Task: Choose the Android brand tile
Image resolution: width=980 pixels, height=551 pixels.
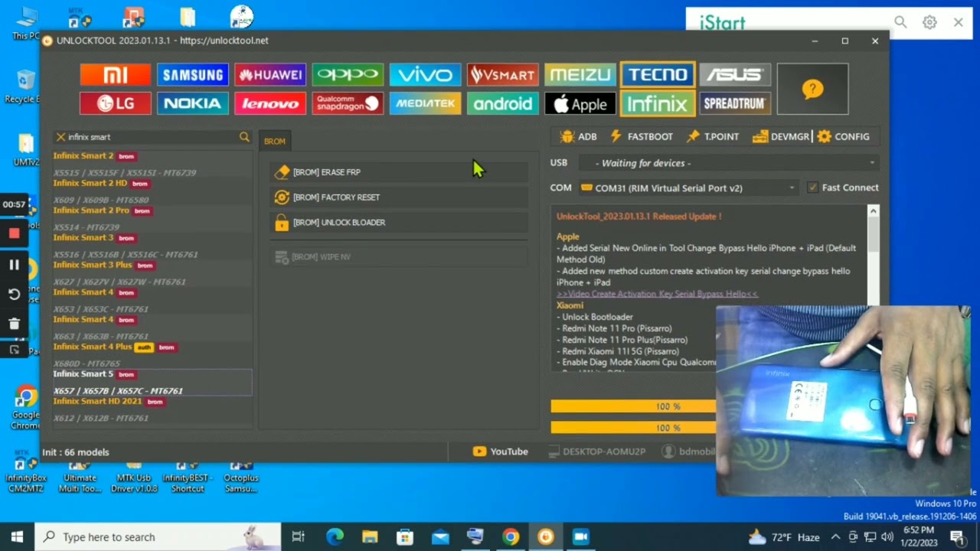Action: coord(502,103)
